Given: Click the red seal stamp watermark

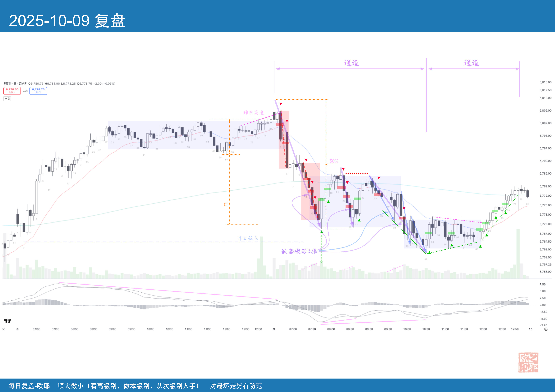Looking at the screenshot, I should coord(528,362).
